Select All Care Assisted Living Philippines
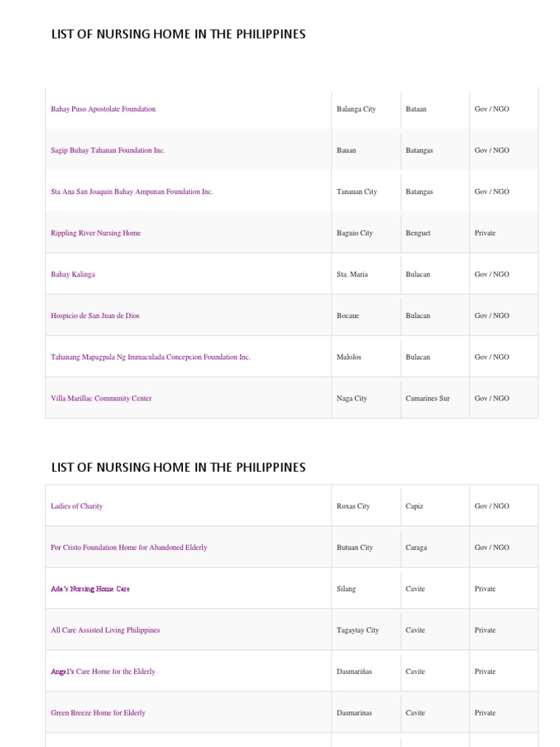The image size is (560, 747). pos(105,630)
